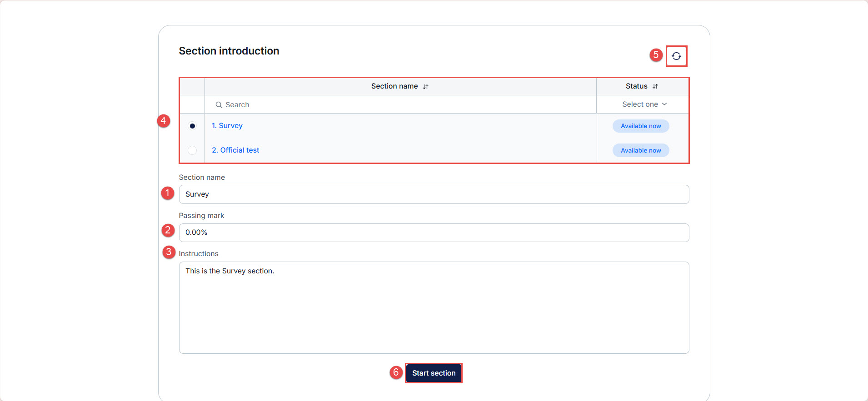This screenshot has width=868, height=401.
Task: Select the Official test radio button
Action: 192,150
